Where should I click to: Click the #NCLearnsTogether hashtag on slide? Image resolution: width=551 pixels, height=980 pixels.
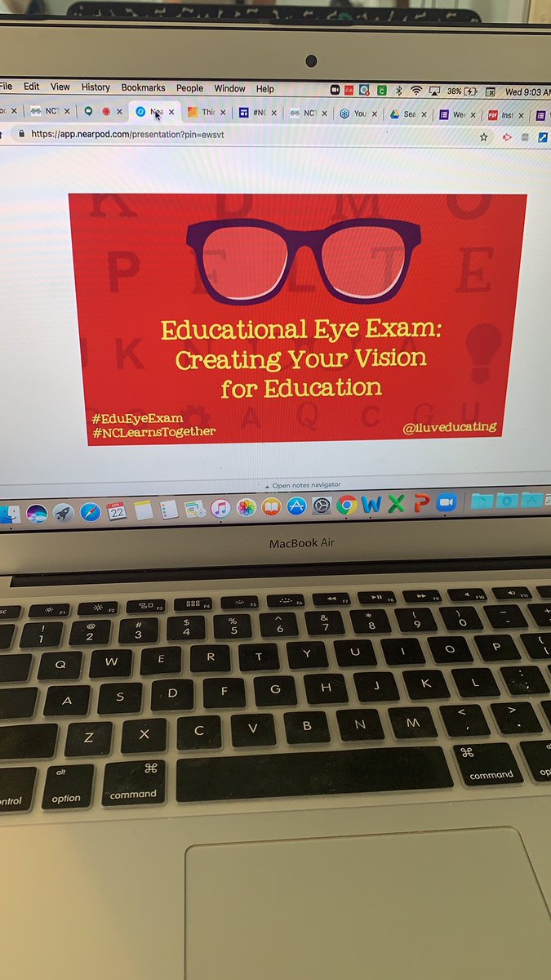(154, 431)
